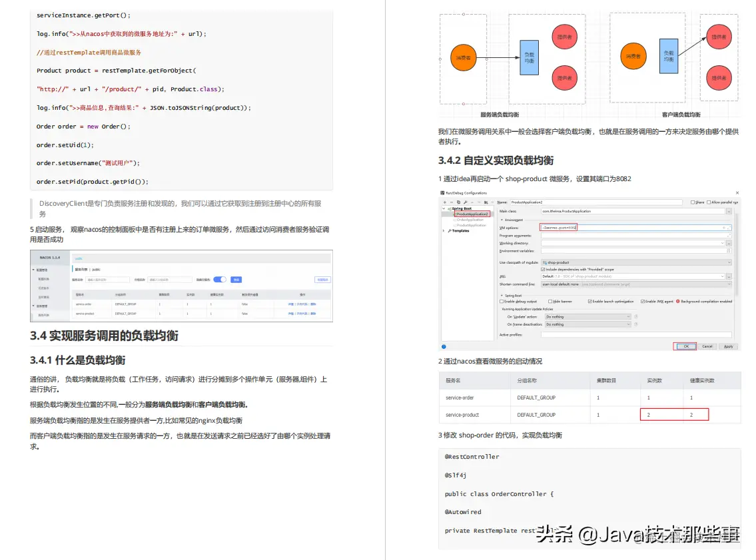Open 监听查询 in Nacos sidebar
The width and height of the screenshot is (756, 560).
(43, 297)
